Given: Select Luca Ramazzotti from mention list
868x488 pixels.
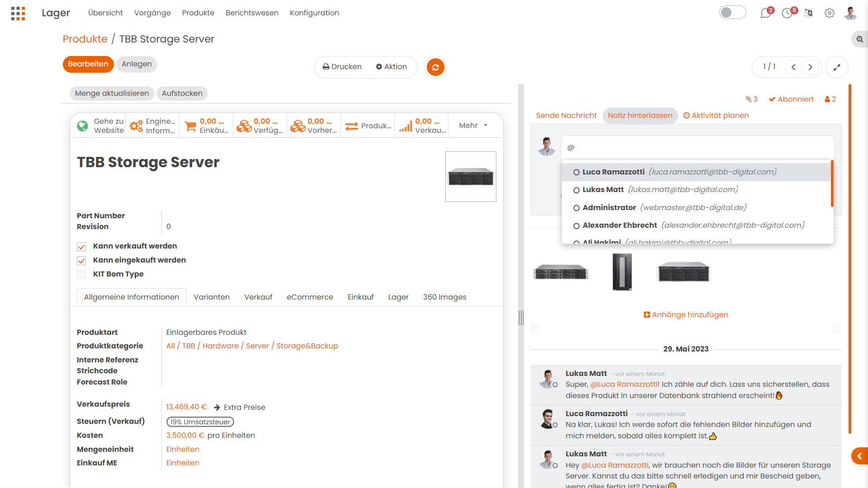Looking at the screenshot, I should tap(696, 172).
